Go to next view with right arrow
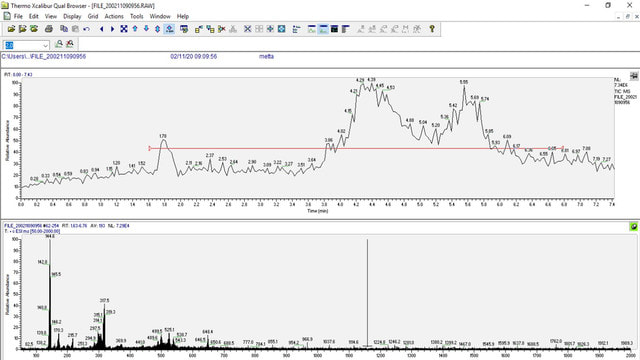 coord(113,29)
